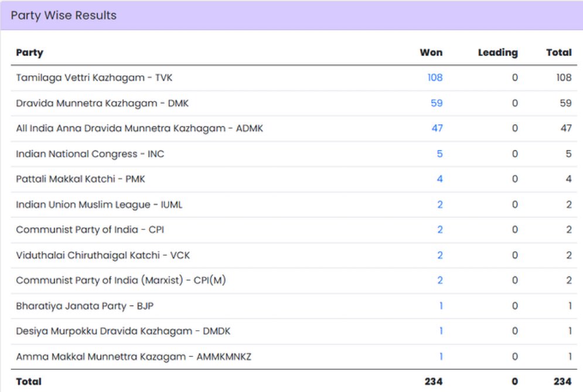Image resolution: width=583 pixels, height=392 pixels.
Task: Select Indian Union Muslim League - IUML name
Action: (x=99, y=204)
